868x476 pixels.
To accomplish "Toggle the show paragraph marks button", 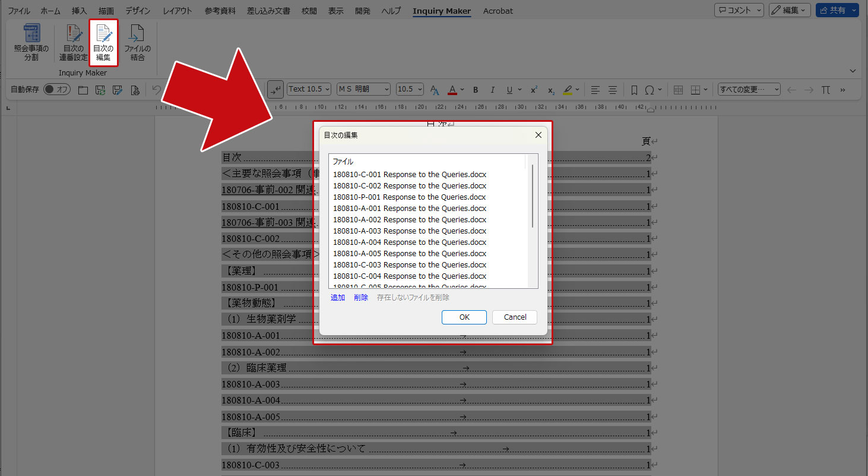I will [275, 89].
